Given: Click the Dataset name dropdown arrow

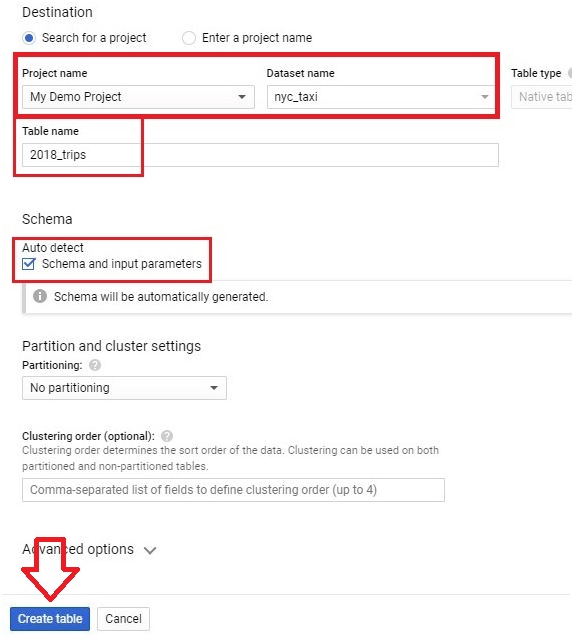Looking at the screenshot, I should point(485,97).
